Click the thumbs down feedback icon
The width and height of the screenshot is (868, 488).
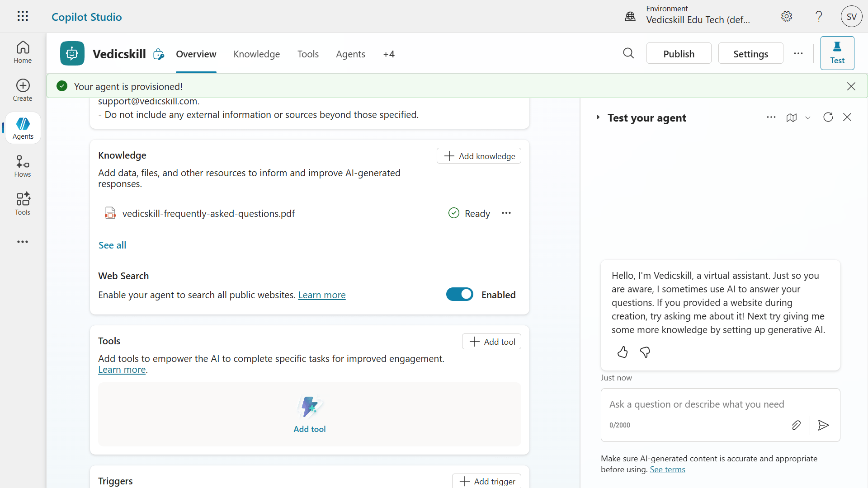coord(645,352)
